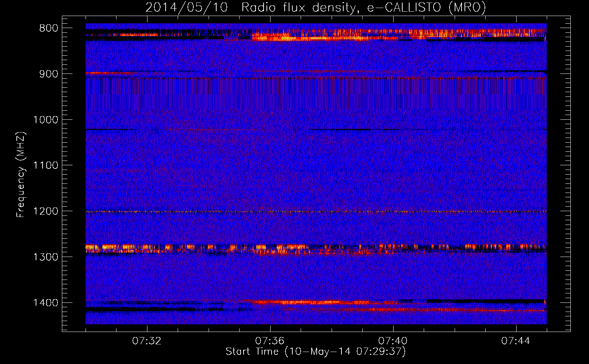Select the 1400 frequency axis label
This screenshot has height=364, width=589.
[46, 303]
